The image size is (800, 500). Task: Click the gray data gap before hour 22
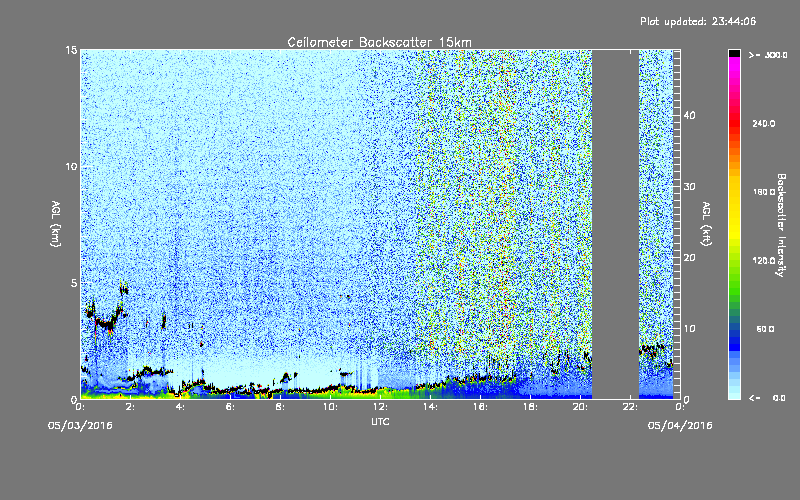point(615,224)
